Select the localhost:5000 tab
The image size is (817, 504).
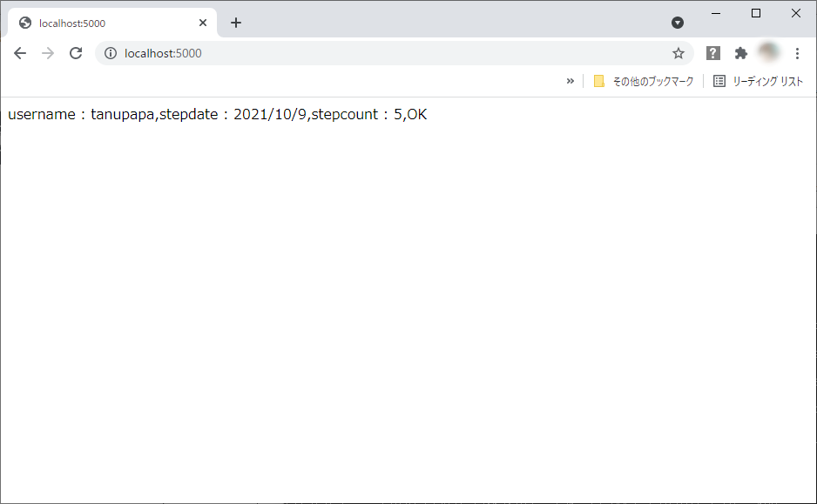point(105,24)
